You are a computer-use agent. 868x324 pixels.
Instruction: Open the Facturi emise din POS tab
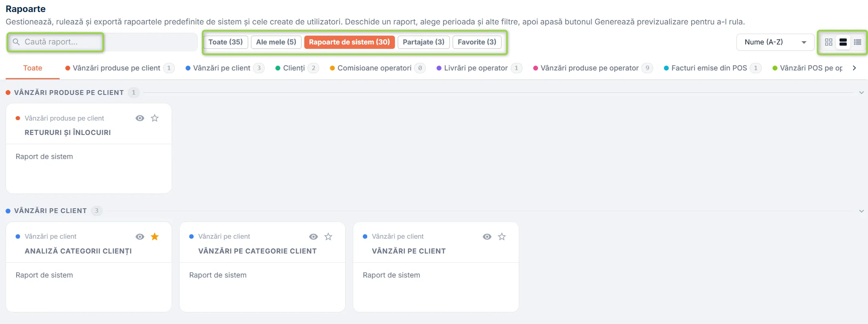712,68
